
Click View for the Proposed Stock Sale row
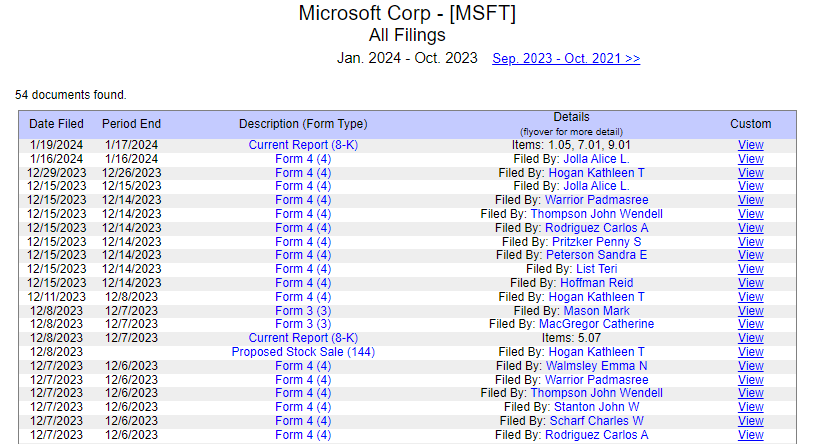click(750, 352)
